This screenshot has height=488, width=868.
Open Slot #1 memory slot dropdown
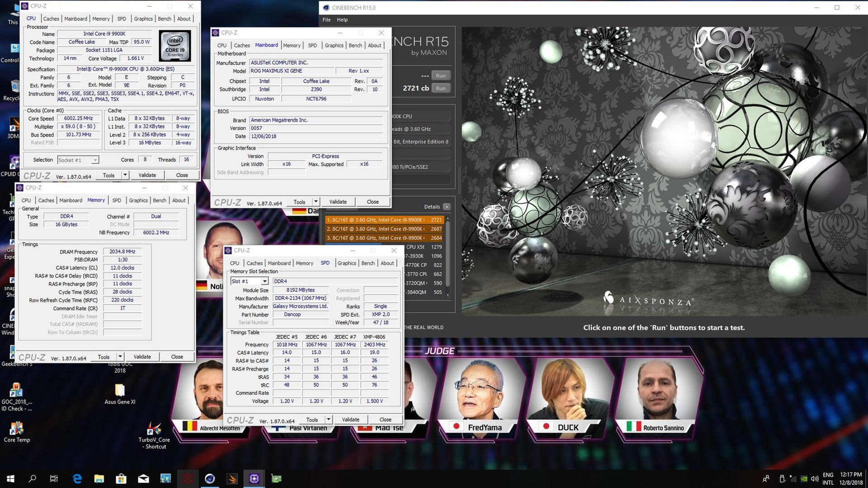point(249,281)
